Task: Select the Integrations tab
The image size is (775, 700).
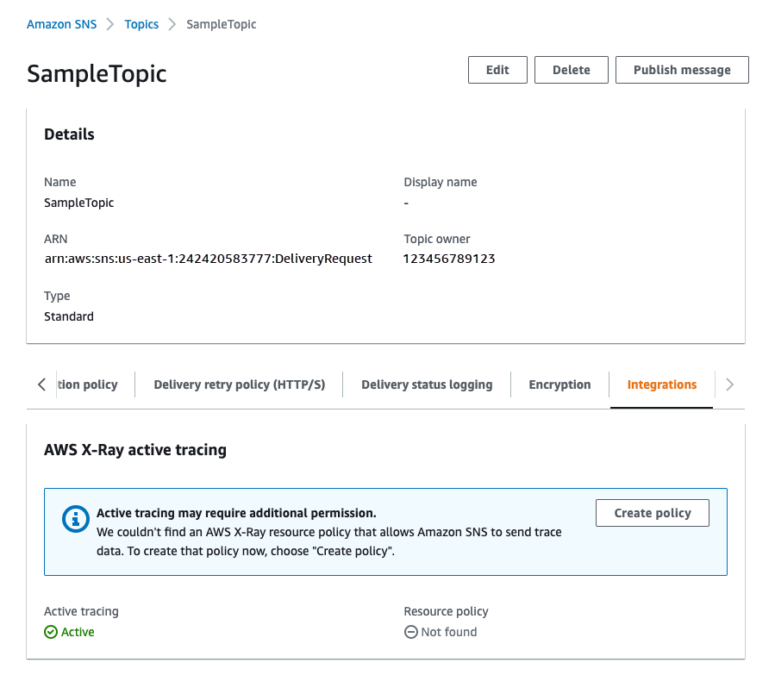Action: click(661, 384)
